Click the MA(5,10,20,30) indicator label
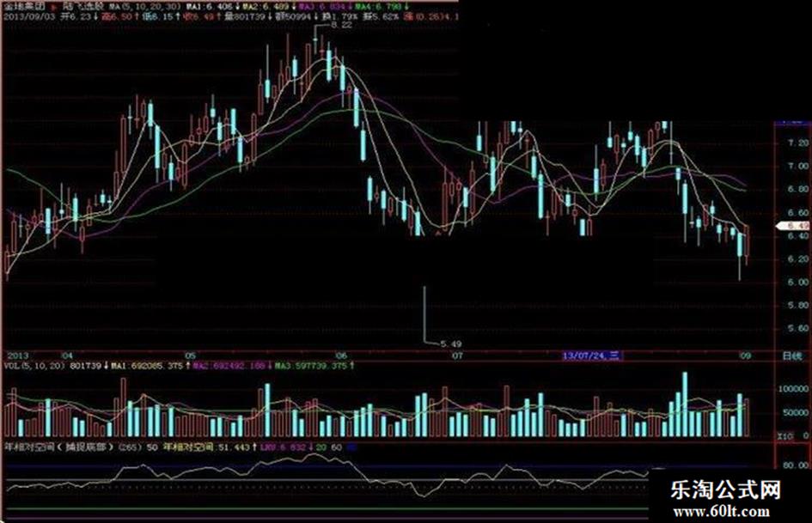This screenshot has height=523, width=812. pyautogui.click(x=145, y=7)
